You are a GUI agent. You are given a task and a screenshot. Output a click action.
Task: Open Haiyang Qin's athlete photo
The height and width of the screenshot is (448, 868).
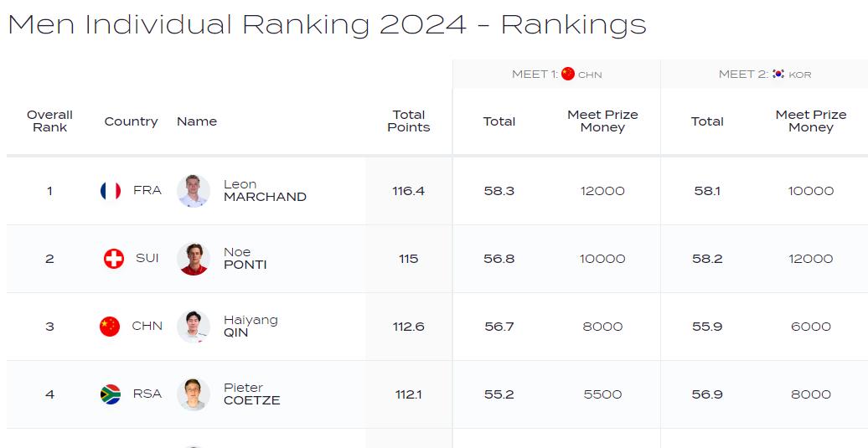(x=194, y=327)
